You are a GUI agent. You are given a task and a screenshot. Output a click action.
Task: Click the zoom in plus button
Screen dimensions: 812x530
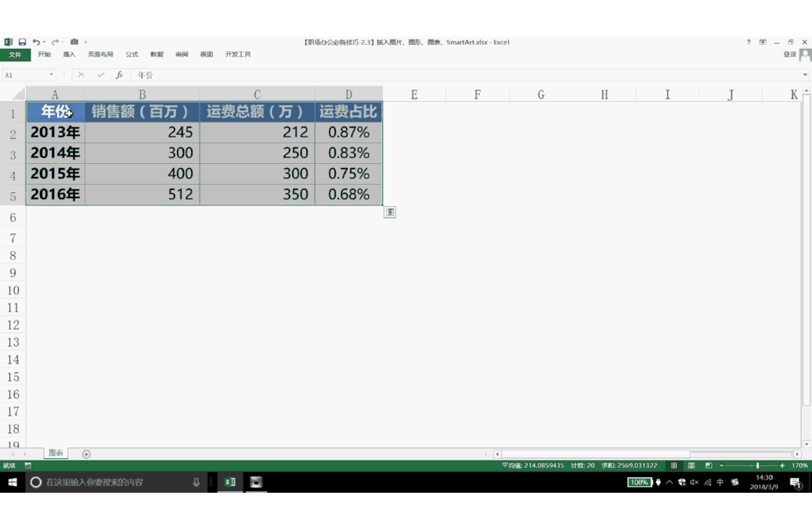coord(782,465)
